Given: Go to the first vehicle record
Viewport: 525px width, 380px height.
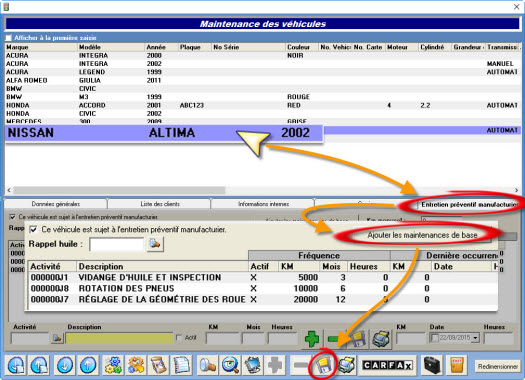Looking at the screenshot, I should pos(16,365).
